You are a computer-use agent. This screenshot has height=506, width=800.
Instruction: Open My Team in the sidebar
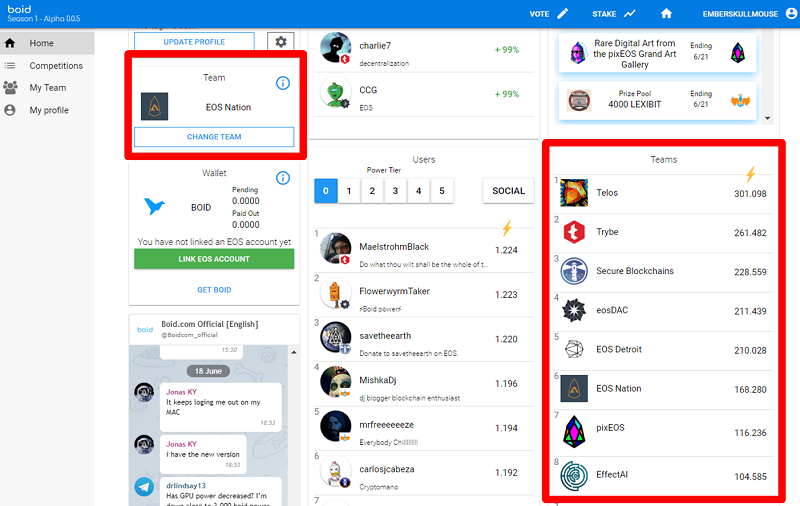pos(47,88)
